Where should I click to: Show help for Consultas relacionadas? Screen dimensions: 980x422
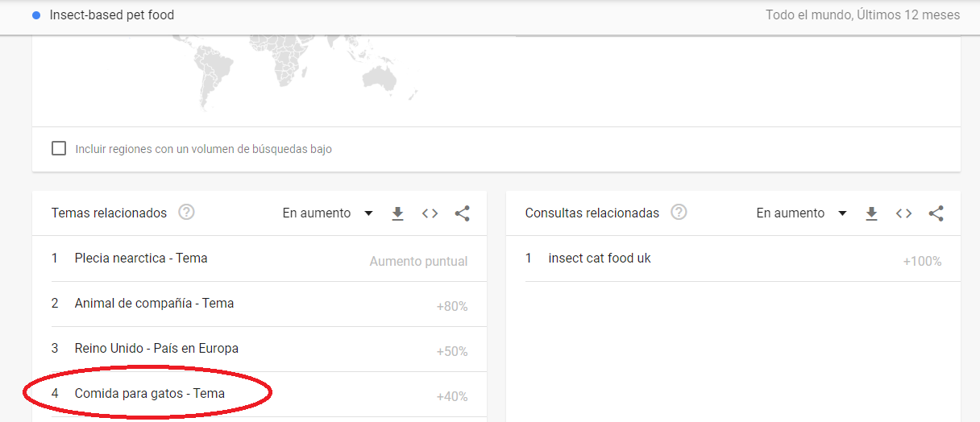click(x=679, y=213)
